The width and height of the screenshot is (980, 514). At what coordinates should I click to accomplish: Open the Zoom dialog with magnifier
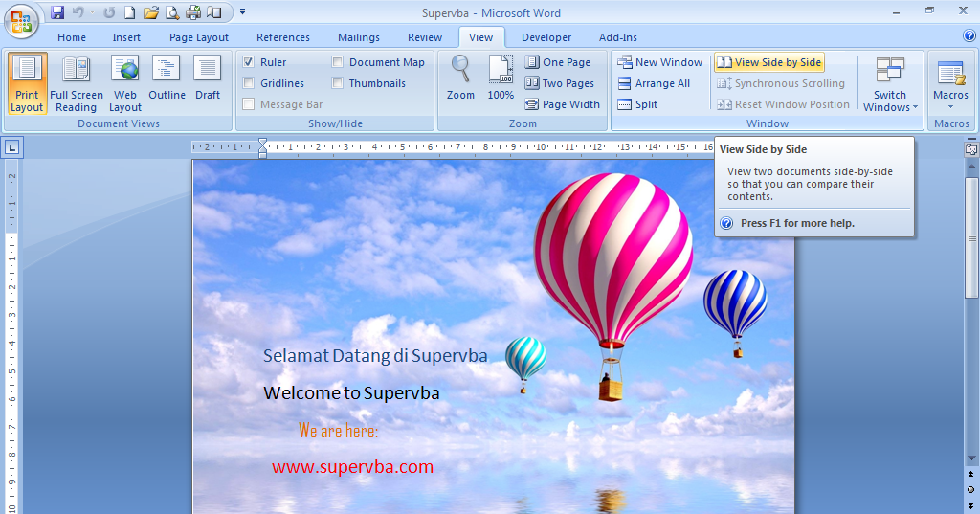[460, 78]
